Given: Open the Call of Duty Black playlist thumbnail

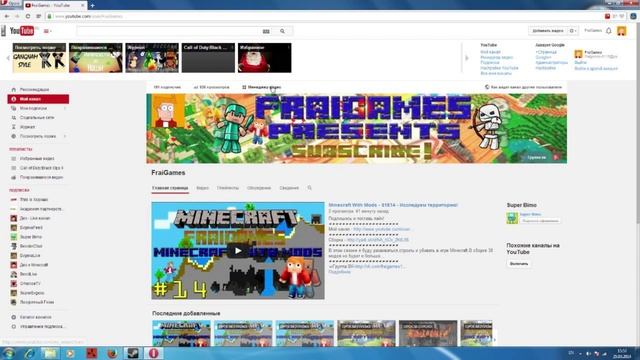Looking at the screenshot, I should (208, 58).
